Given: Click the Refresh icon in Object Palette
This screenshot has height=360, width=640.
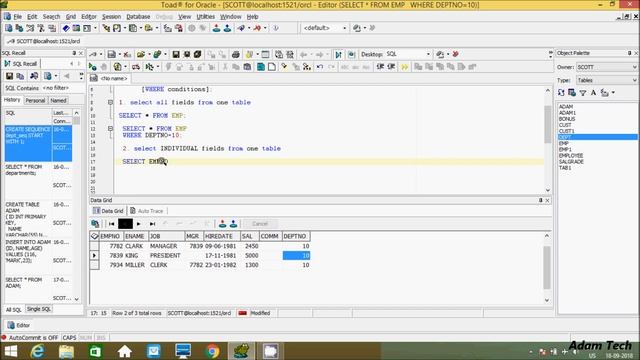Looking at the screenshot, I should click(x=561, y=93).
